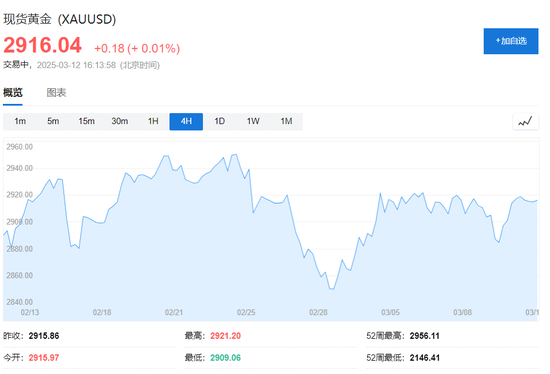
Task: Click the 52周最低 value 2146.41
Action: pyautogui.click(x=424, y=358)
